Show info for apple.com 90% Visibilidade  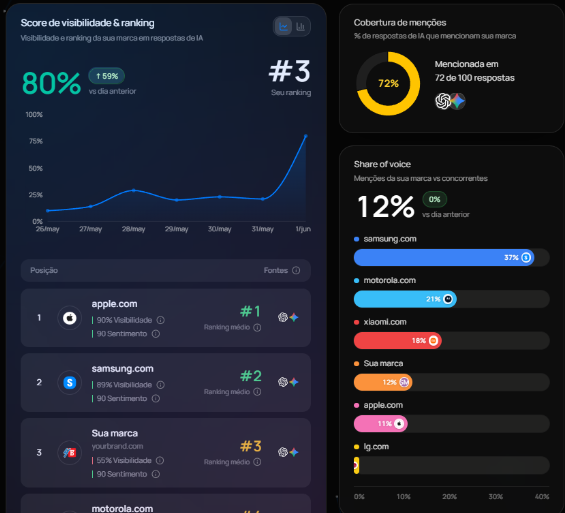coord(161,320)
